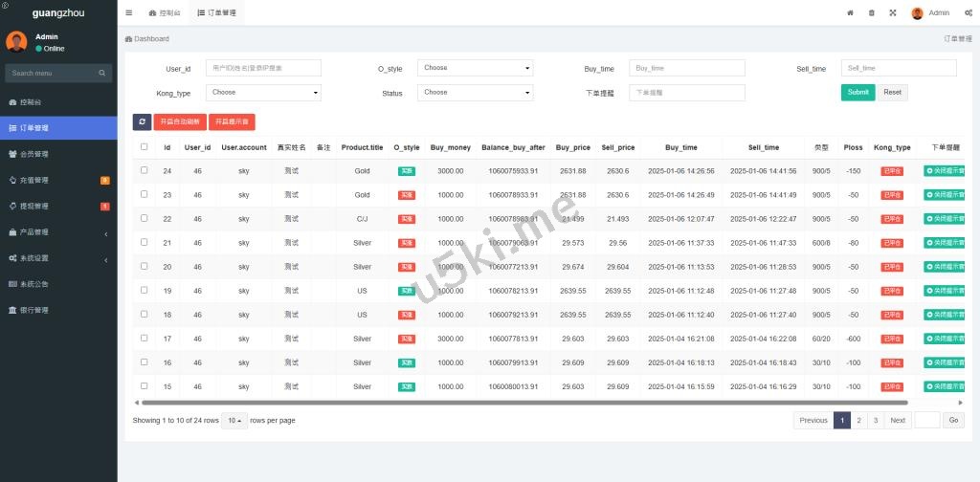Tick the checkbox for order Id 19
Image resolution: width=980 pixels, height=482 pixels.
coord(145,290)
